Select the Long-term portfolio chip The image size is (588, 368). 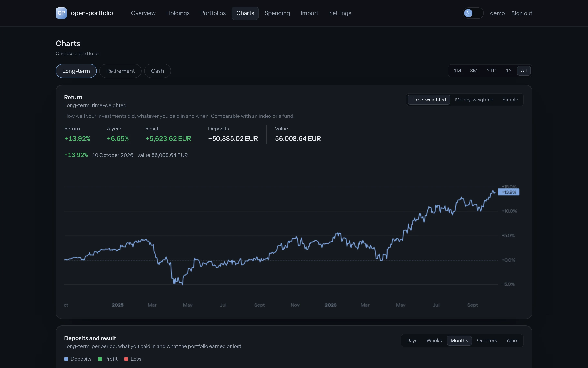pyautogui.click(x=76, y=71)
